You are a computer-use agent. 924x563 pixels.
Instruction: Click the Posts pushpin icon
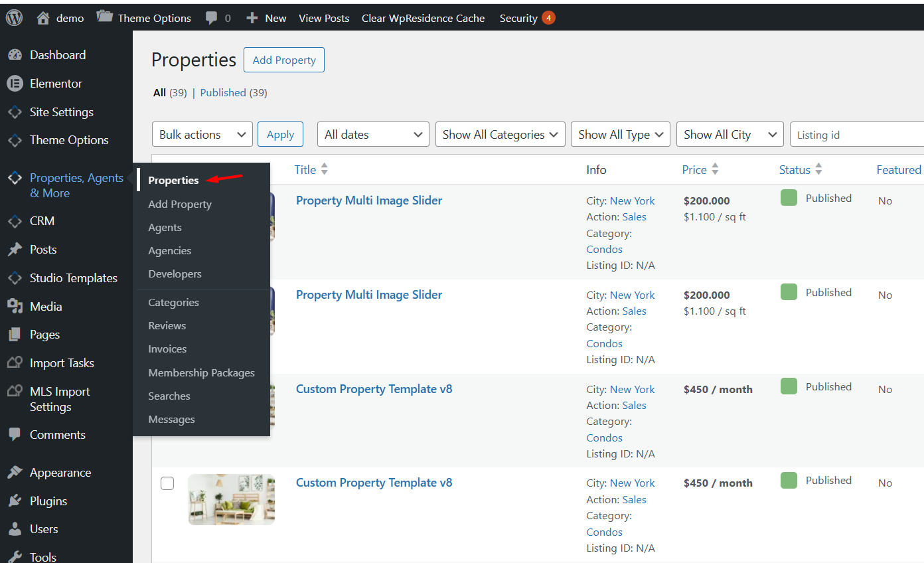coord(15,250)
